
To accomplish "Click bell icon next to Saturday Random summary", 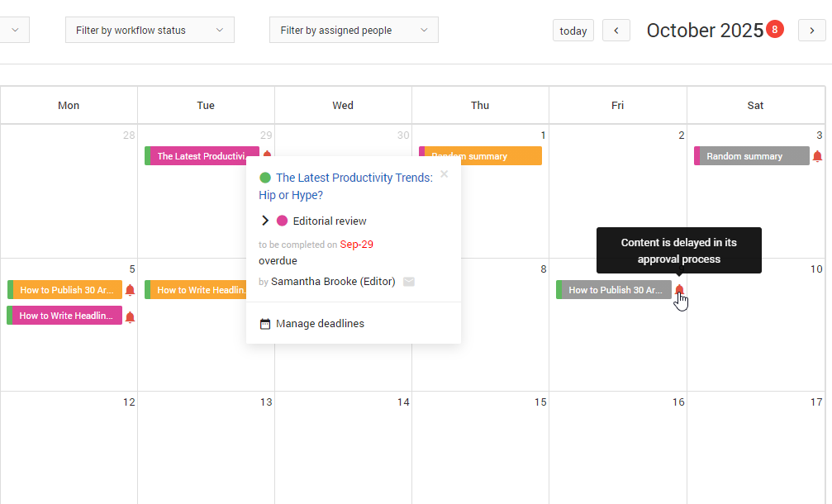I will pos(817,156).
